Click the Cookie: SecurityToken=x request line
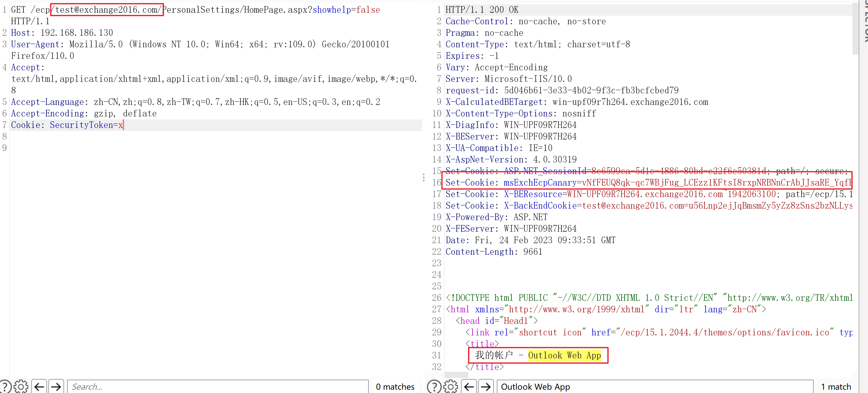The width and height of the screenshot is (868, 393). 67,125
